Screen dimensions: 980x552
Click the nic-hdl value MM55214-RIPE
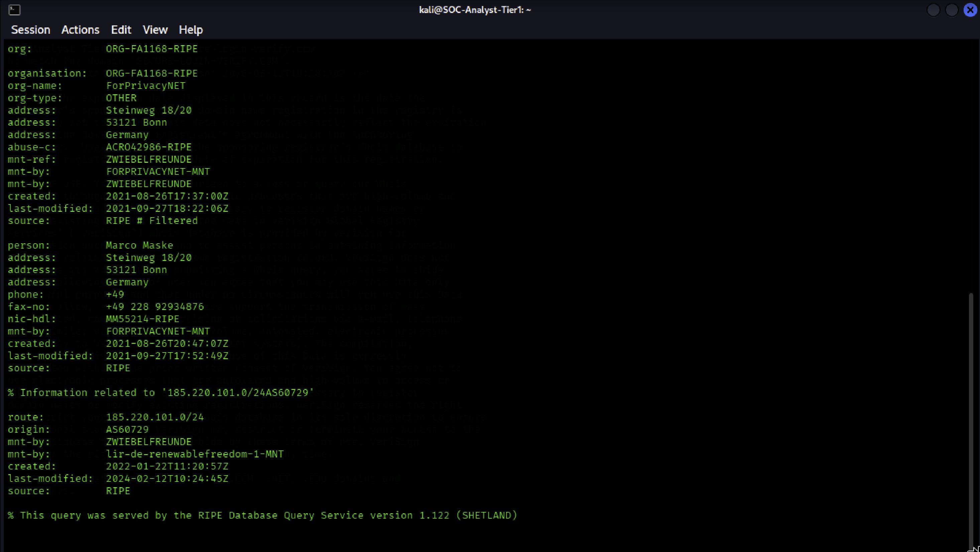tap(143, 319)
